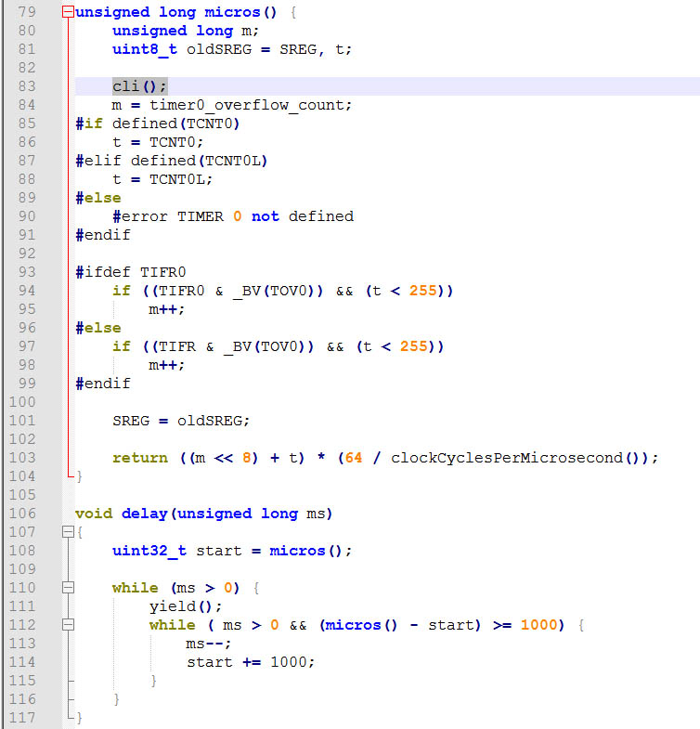
Task: Click 'void delay(unsigned long ms)' declaration
Action: click(x=203, y=514)
